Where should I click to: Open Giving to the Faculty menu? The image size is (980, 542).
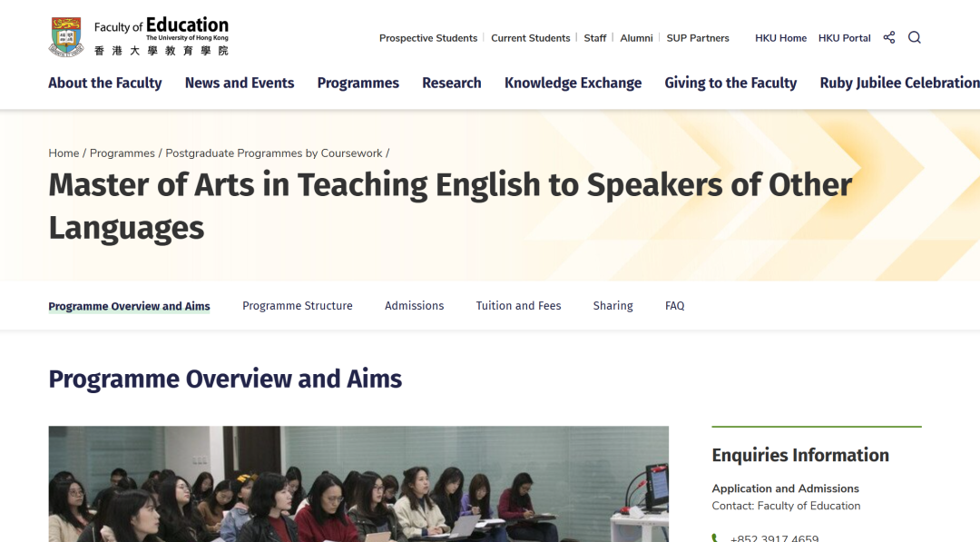[730, 84]
